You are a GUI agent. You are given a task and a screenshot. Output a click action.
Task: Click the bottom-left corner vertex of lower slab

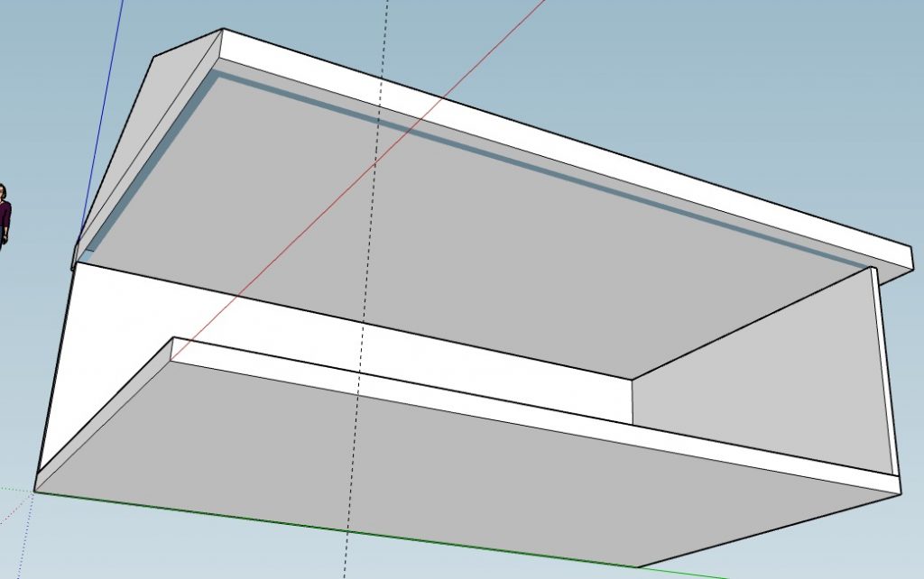(35, 492)
